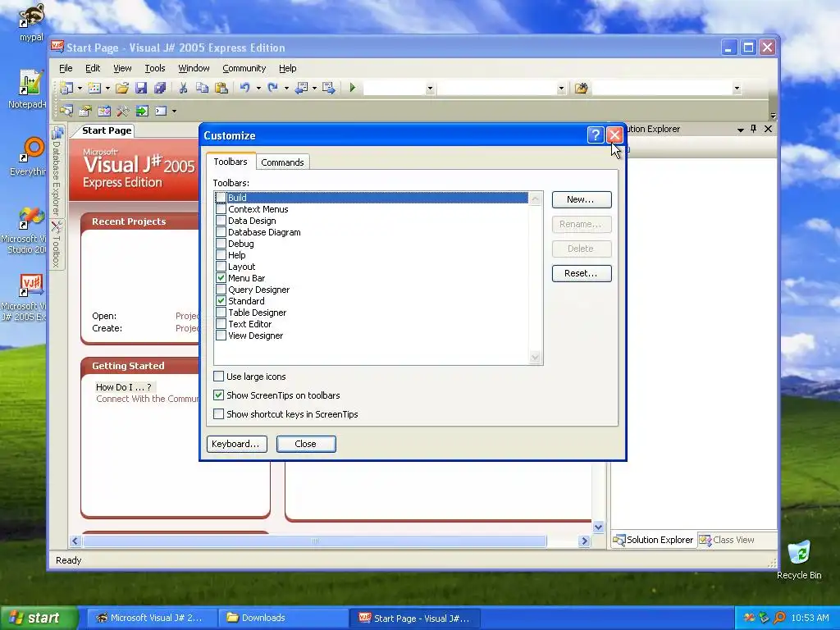This screenshot has height=630, width=840.
Task: Expand the Add New Item dropdown arrow
Action: (x=107, y=88)
